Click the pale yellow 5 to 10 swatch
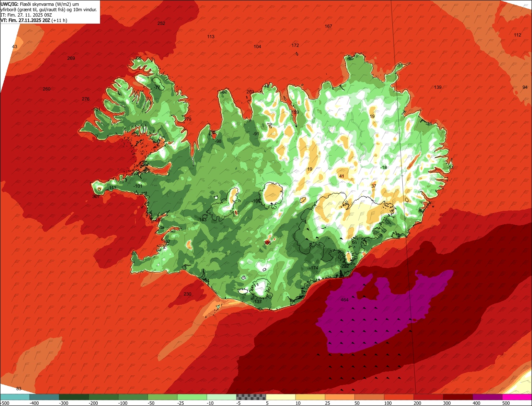This screenshot has height=406, width=532. point(281,397)
